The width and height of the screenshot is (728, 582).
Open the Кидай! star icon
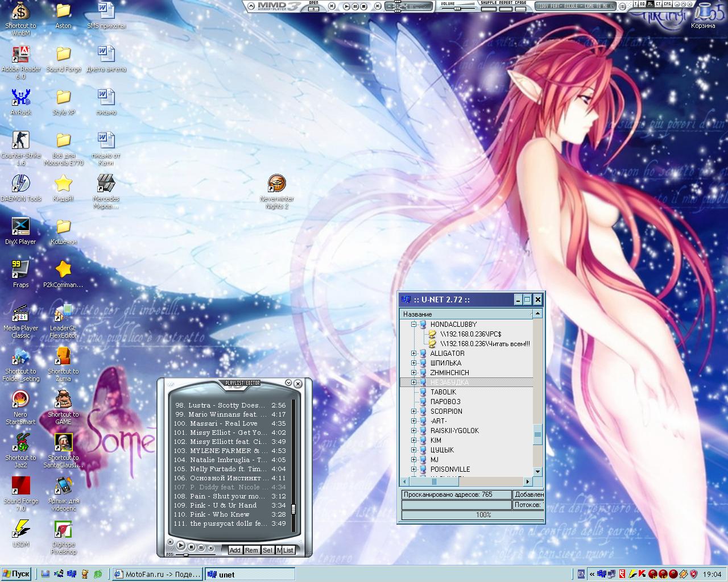coord(63,188)
